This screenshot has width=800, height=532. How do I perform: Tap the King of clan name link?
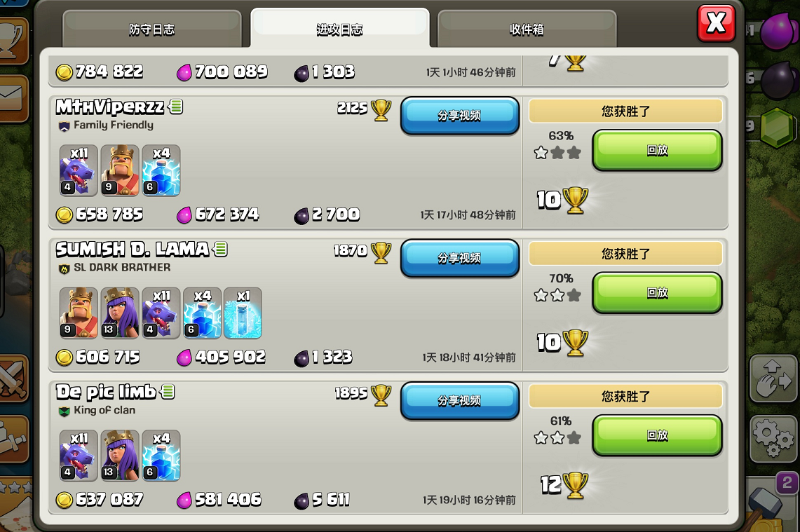[104, 410]
